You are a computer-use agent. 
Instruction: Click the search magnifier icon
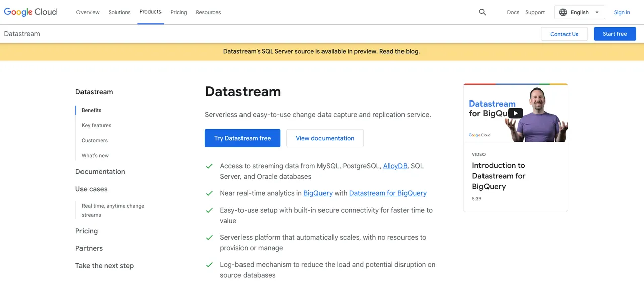[482, 12]
